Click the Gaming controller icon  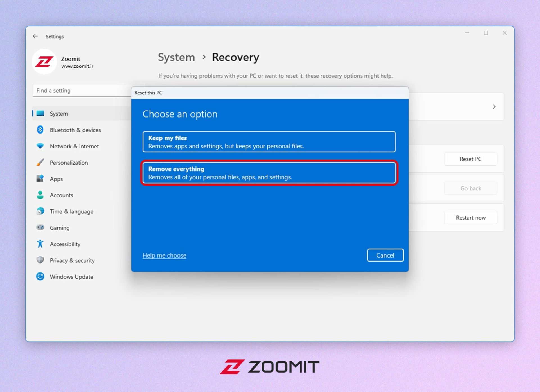(40, 227)
